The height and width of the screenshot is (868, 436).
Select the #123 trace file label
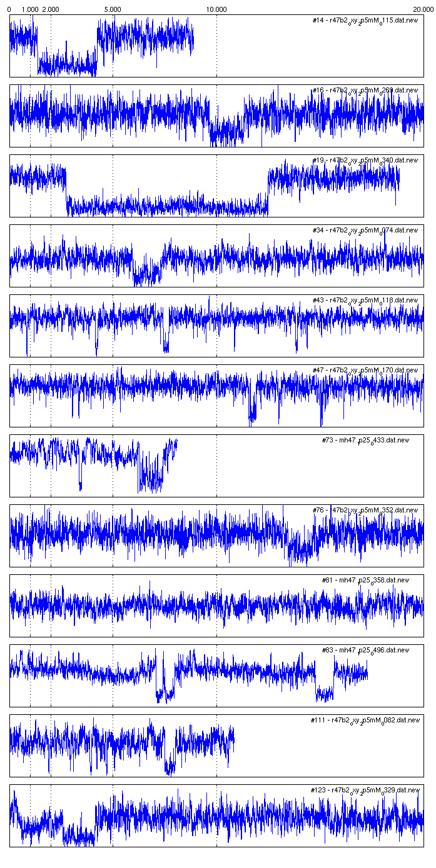(365, 791)
